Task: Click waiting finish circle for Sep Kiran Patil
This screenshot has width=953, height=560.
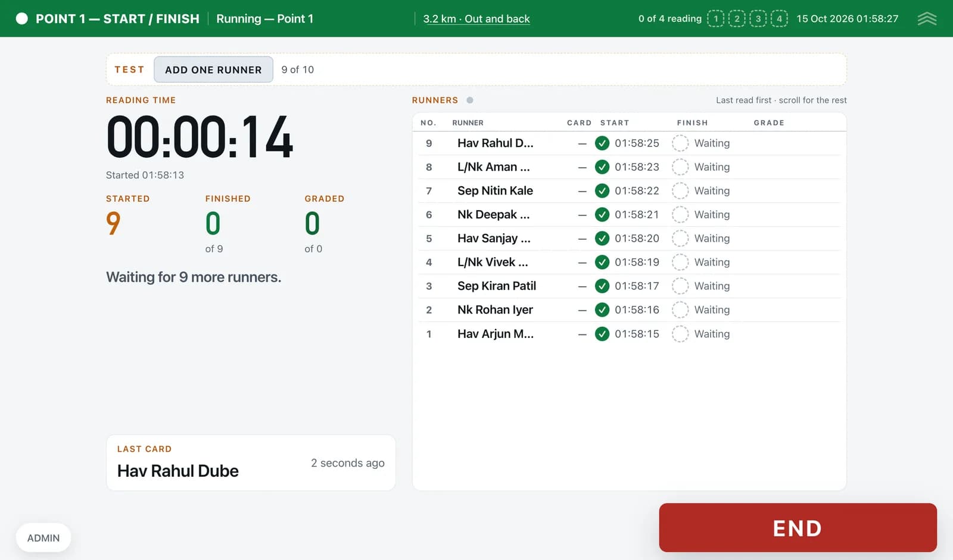Action: 680,286
